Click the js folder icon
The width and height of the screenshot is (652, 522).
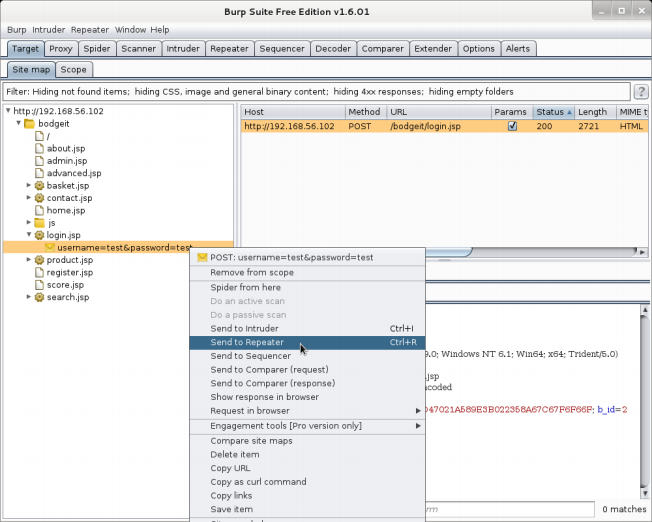tap(40, 222)
